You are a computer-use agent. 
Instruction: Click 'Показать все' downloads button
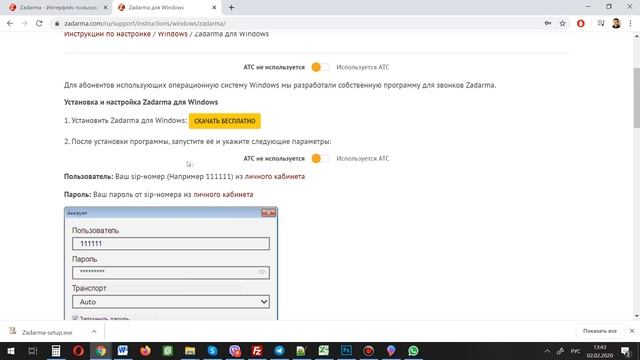coord(600,331)
